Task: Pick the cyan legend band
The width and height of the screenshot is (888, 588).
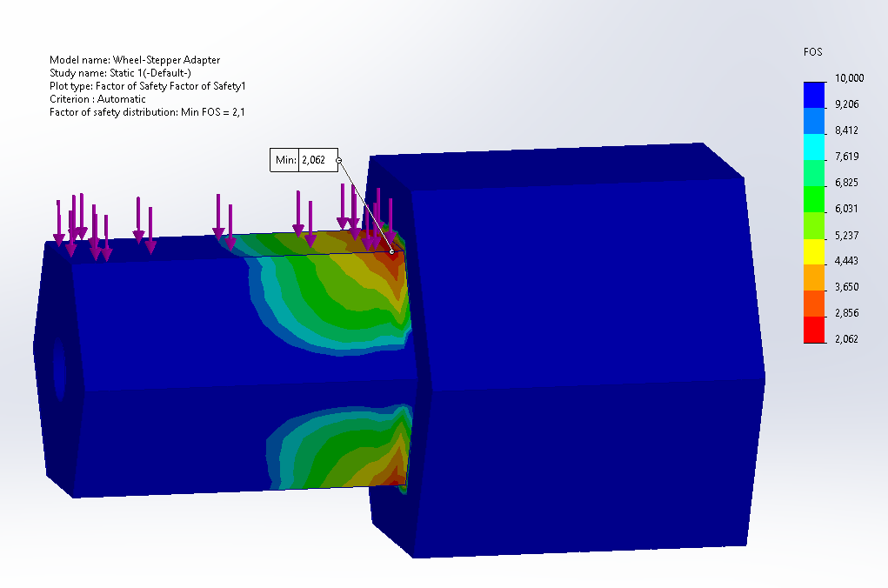Action: coord(814,147)
